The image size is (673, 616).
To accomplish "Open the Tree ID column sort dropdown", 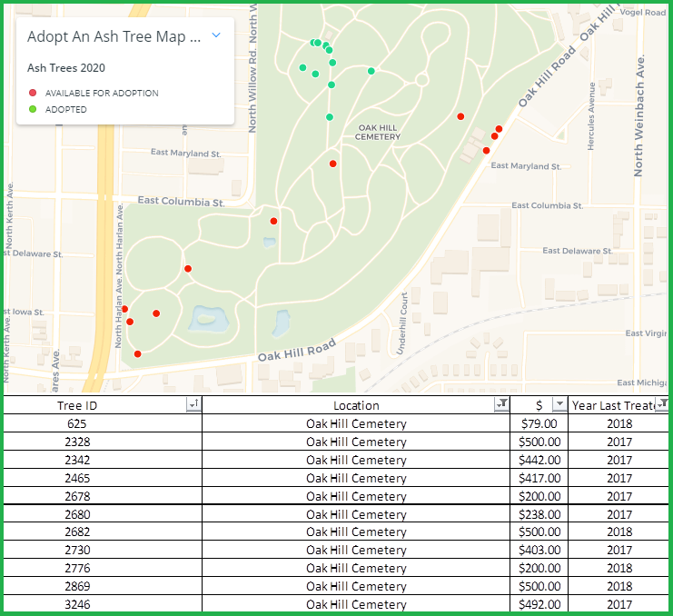I will coord(193,404).
